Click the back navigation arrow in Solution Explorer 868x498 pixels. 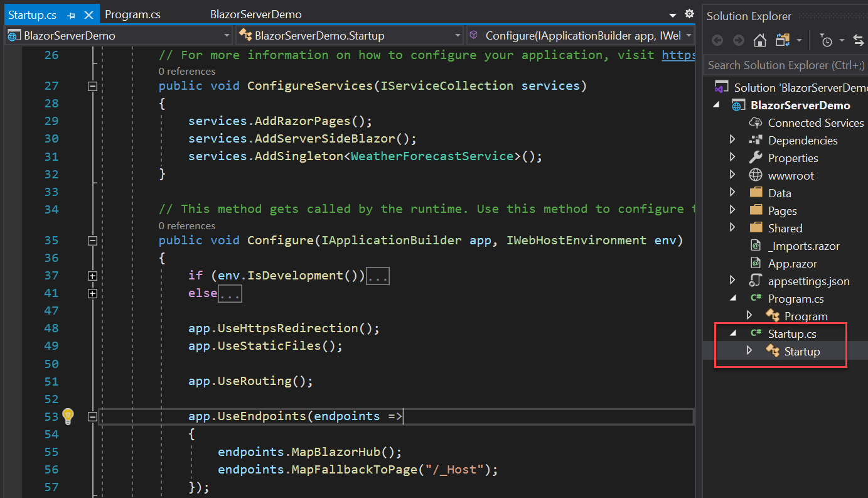[717, 40]
